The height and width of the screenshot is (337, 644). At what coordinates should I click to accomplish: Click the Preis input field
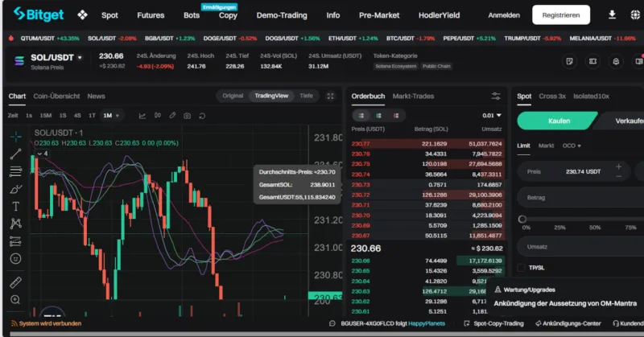point(575,171)
